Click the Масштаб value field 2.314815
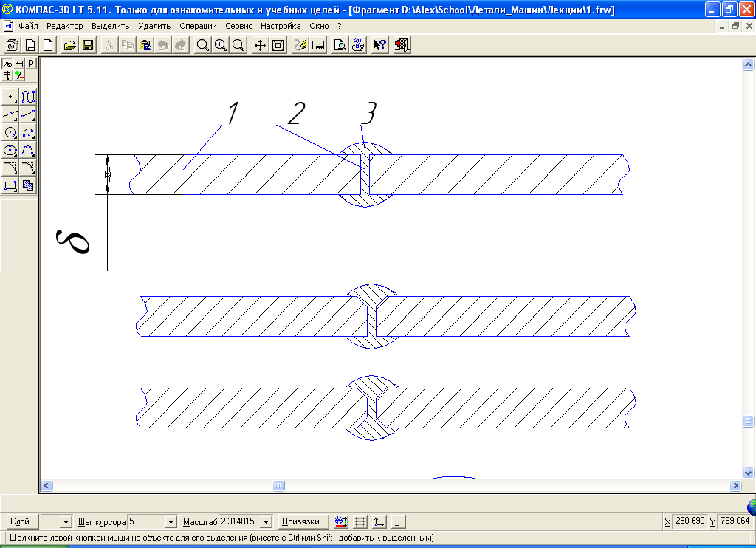Screen dimensions: 756x548 pos(240,522)
